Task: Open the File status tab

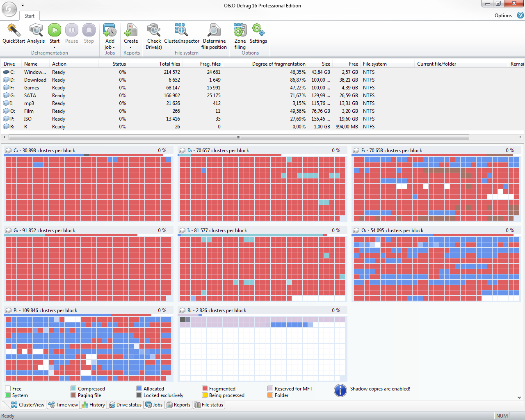Action: (x=209, y=405)
